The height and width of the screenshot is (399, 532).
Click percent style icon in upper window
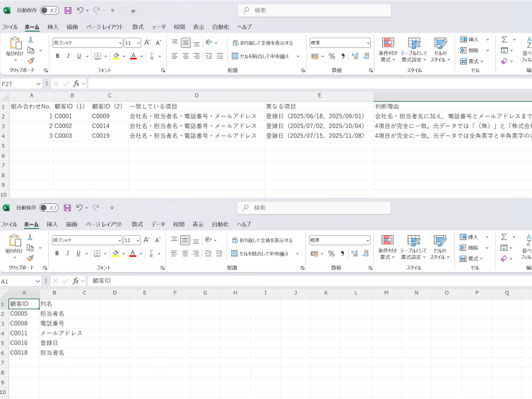coord(332,56)
